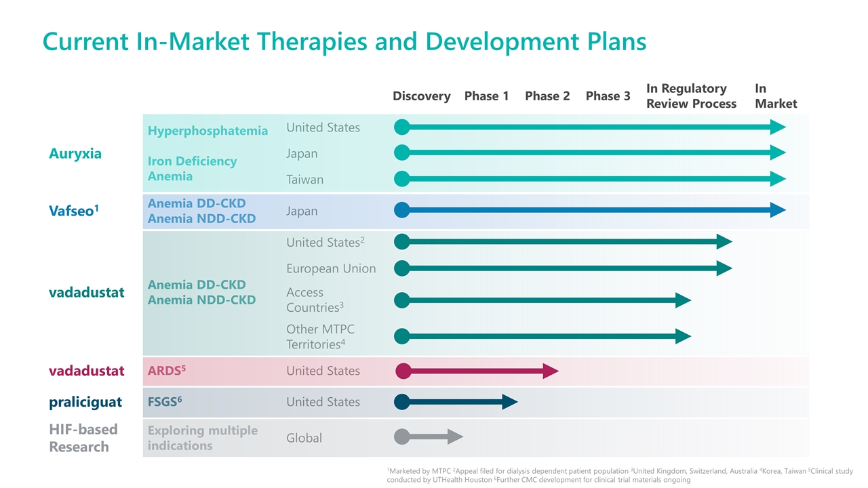
Task: Click the Auryxia product label
Action: pos(75,154)
